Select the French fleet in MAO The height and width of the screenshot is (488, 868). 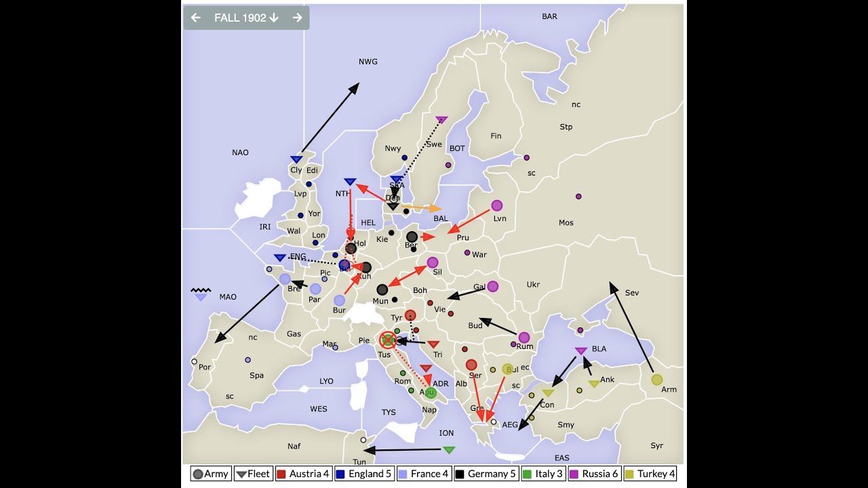pos(201,297)
